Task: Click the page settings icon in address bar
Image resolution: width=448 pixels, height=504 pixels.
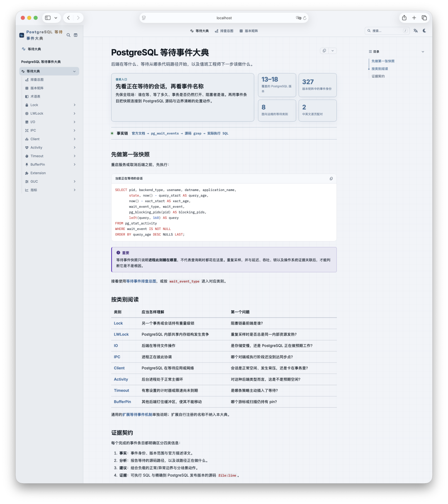Action: [x=144, y=18]
